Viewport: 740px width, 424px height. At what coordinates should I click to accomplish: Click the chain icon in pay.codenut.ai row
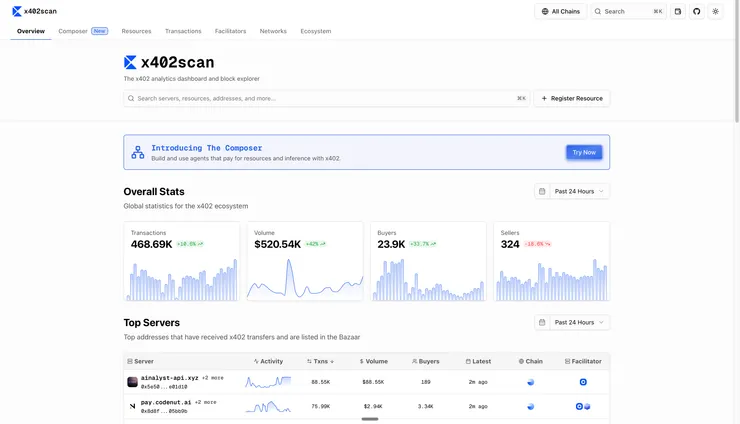531,406
